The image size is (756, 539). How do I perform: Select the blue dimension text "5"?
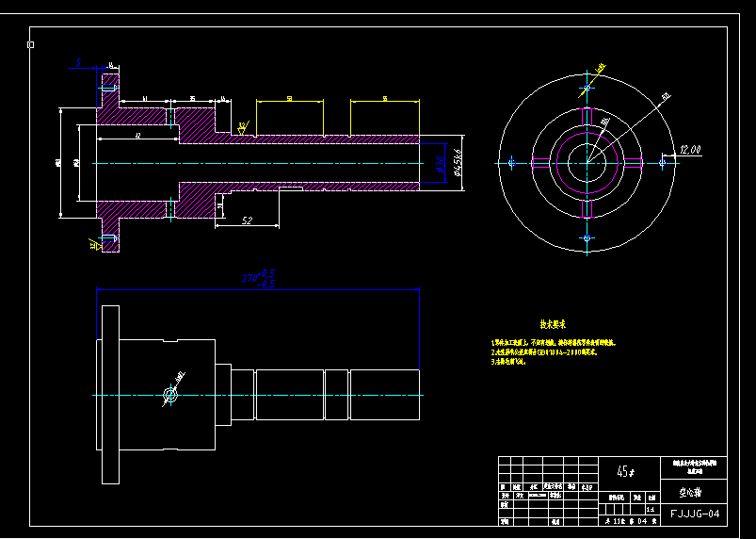[78, 62]
